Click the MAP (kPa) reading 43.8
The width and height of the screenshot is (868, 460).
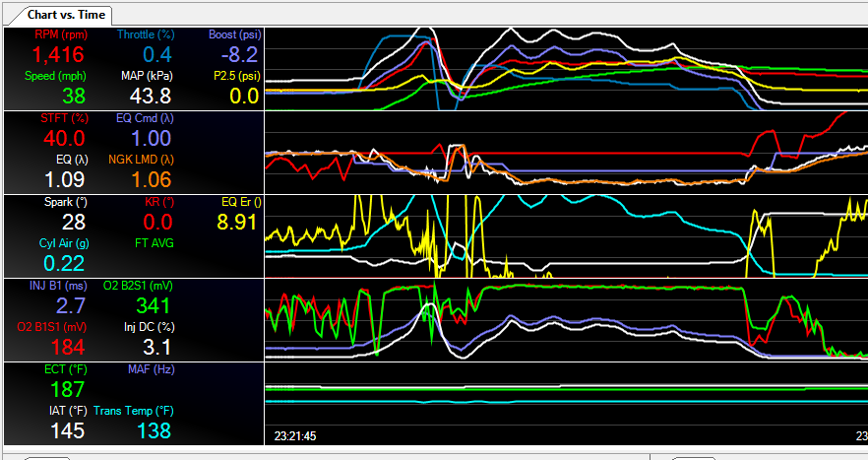[146, 96]
